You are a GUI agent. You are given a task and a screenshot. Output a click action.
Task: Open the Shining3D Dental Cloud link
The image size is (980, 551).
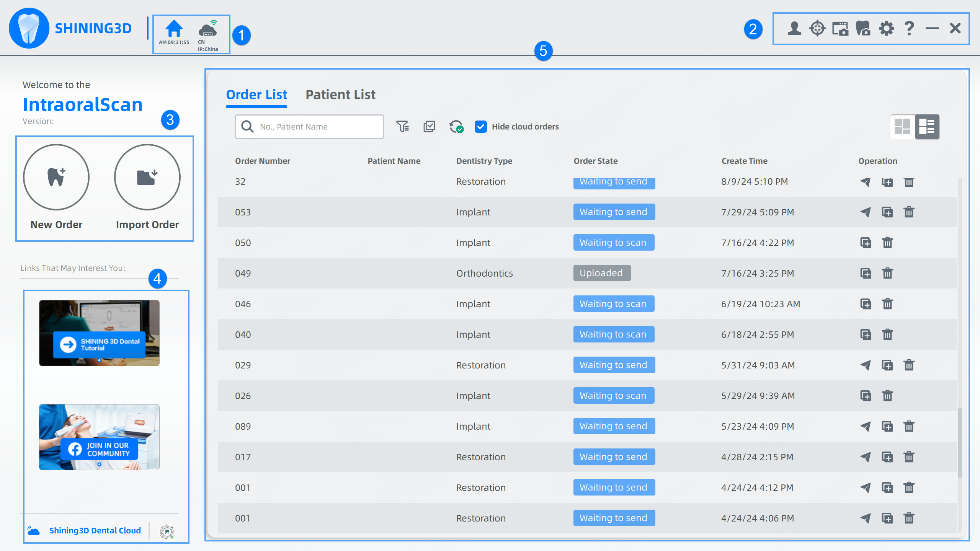pyautogui.click(x=95, y=530)
